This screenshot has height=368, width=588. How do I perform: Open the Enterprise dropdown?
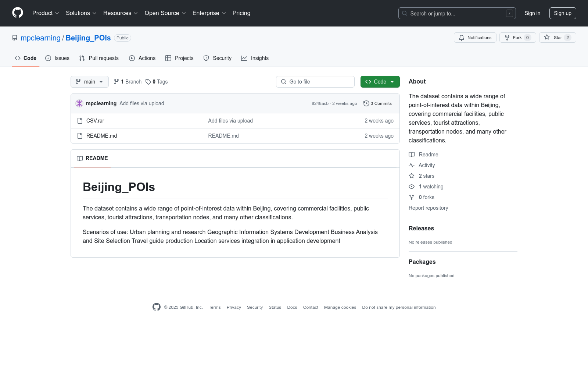pos(209,13)
